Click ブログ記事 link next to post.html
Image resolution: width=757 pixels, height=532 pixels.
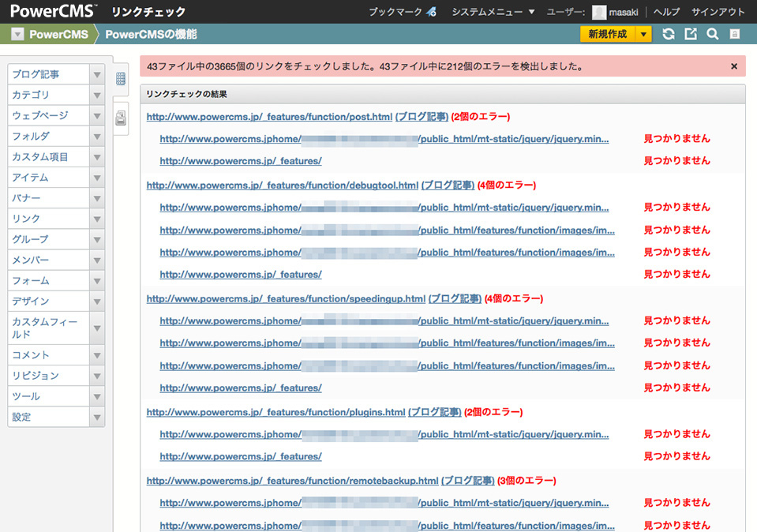pyautogui.click(x=422, y=117)
